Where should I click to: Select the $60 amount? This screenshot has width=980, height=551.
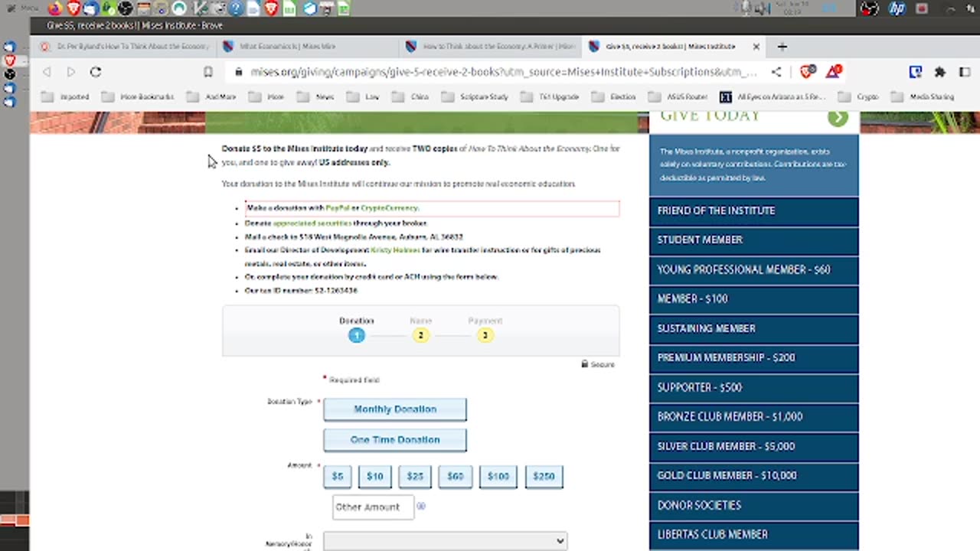coord(456,476)
